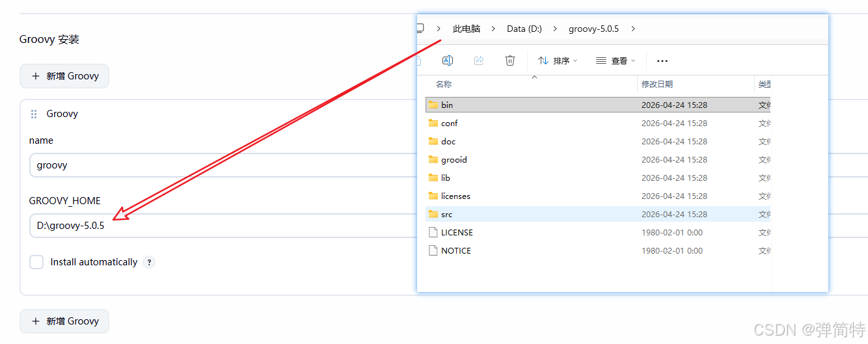Click 此电脑 in the breadcrumb path
868x344 pixels.
[x=467, y=29]
